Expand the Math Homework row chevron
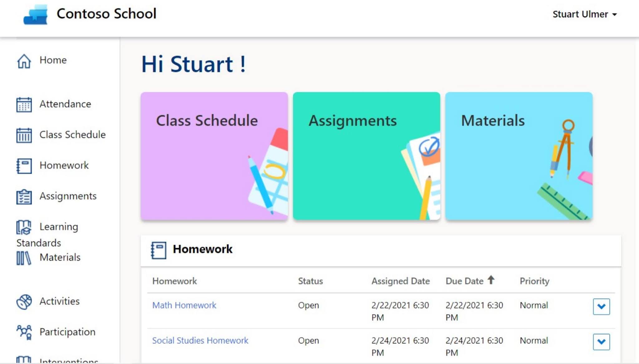The width and height of the screenshot is (639, 364). click(x=601, y=307)
